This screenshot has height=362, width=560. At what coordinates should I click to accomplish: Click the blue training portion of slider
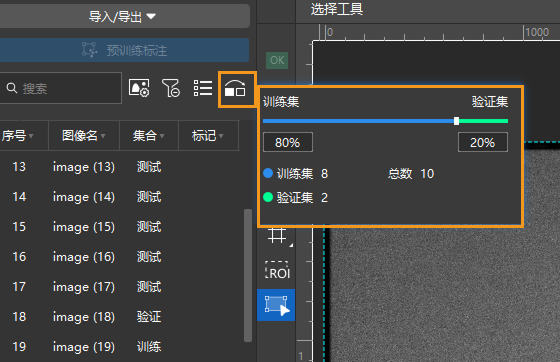click(x=358, y=121)
